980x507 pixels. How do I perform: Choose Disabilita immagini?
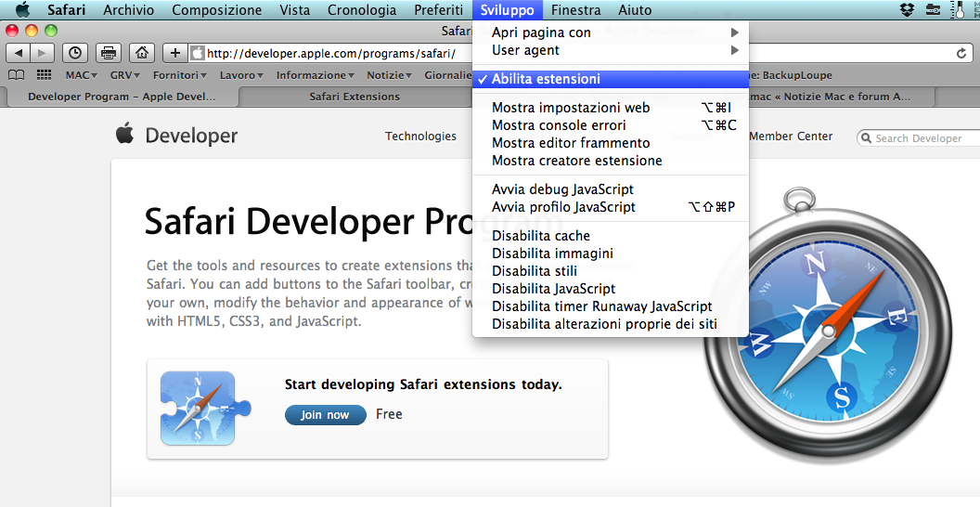tap(611, 253)
